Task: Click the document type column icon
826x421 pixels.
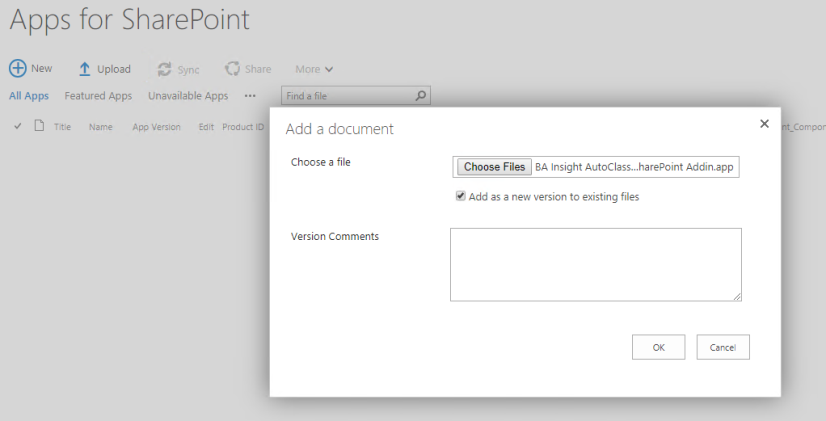Action: click(39, 127)
